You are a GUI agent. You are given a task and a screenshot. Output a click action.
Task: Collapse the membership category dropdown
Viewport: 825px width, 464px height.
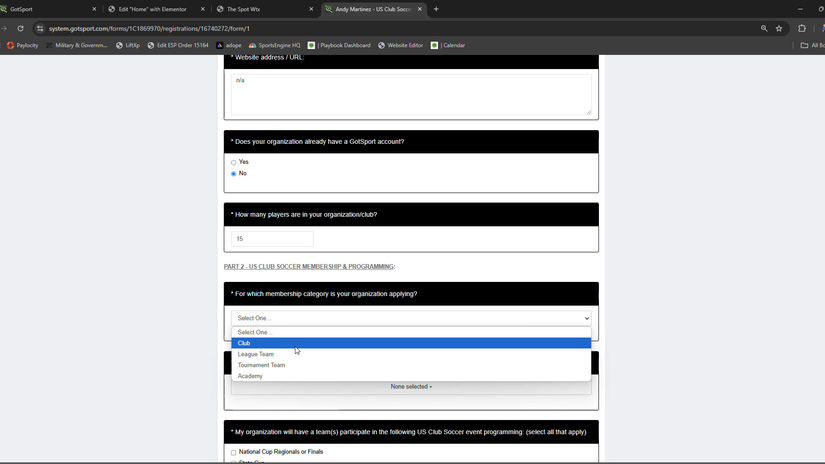point(411,318)
